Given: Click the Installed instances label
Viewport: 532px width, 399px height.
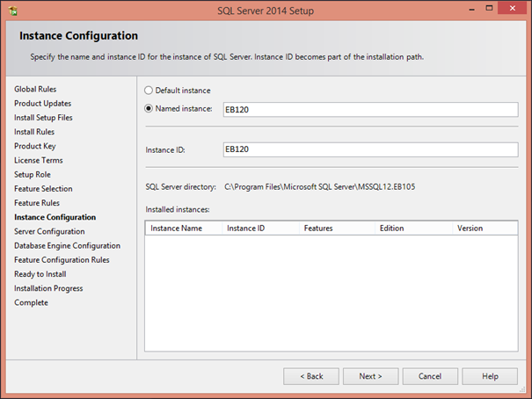Looking at the screenshot, I should click(x=178, y=209).
